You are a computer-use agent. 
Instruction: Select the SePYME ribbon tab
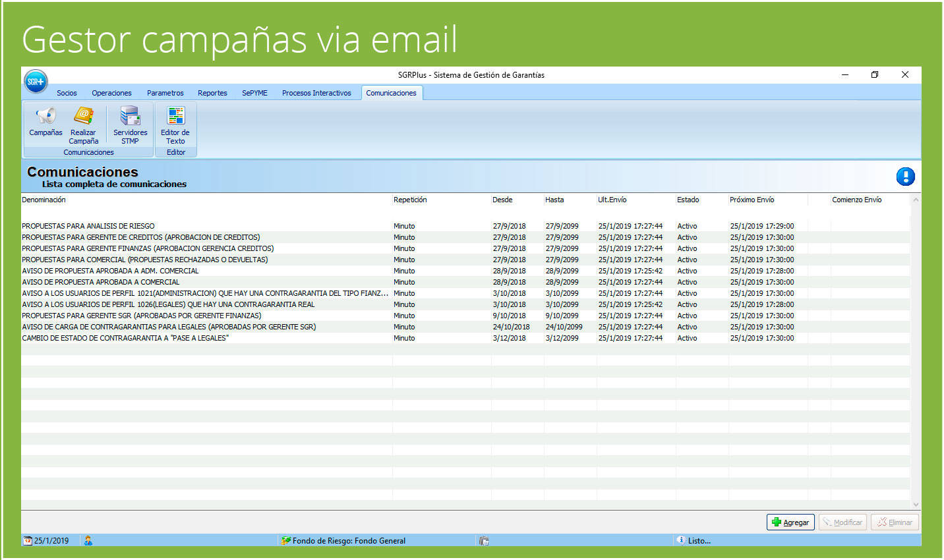click(254, 92)
